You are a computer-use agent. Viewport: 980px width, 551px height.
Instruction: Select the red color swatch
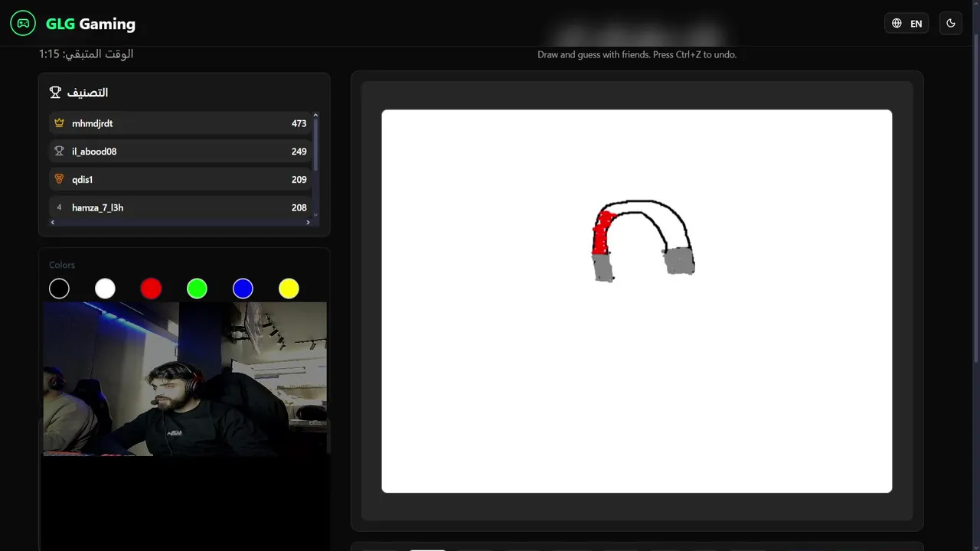pos(151,289)
